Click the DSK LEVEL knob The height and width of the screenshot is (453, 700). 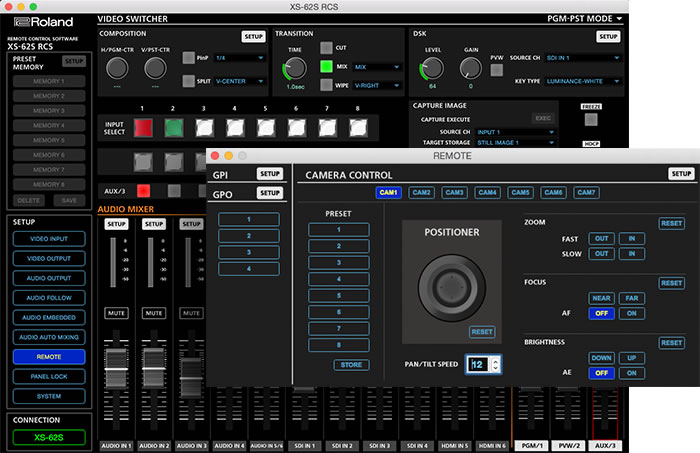[432, 69]
